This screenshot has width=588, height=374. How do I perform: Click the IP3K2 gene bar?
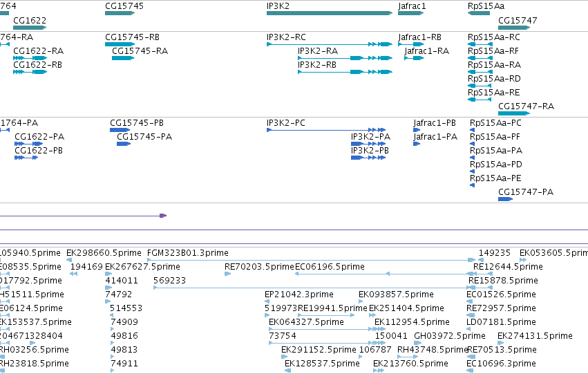[x=330, y=13]
